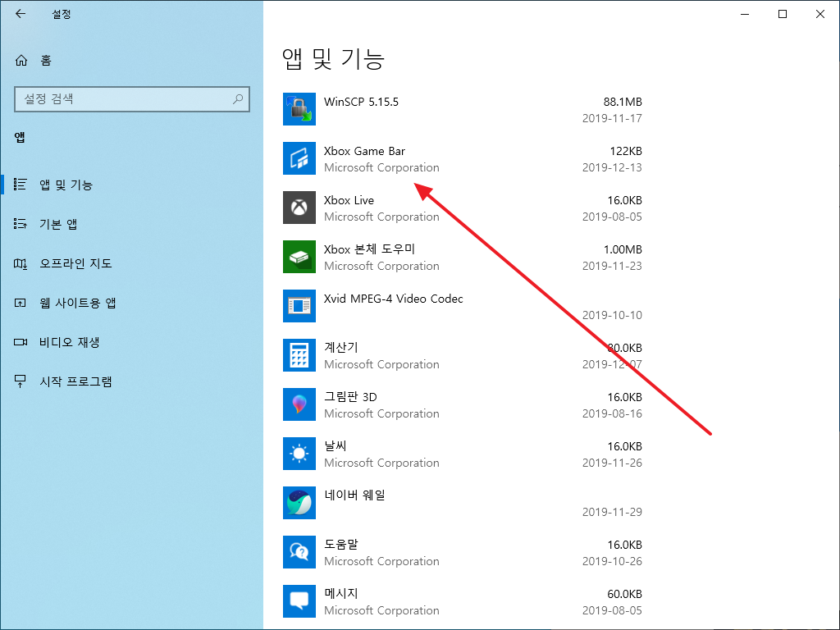Click the 메시지 messaging app icon
This screenshot has height=630, width=840.
click(x=299, y=601)
